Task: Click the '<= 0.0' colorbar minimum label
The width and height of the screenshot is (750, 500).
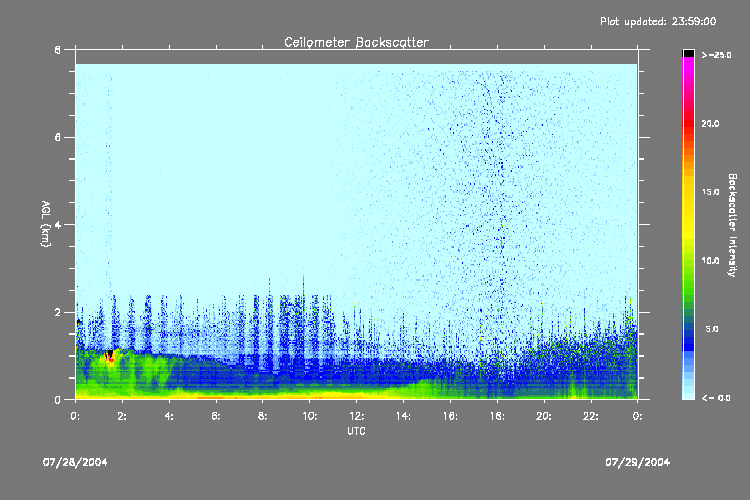Action: pos(716,398)
